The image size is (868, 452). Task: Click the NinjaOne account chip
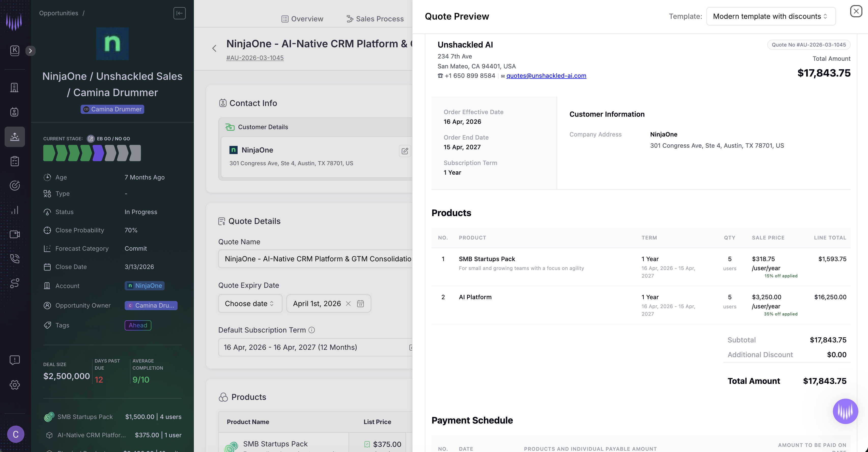(x=144, y=286)
